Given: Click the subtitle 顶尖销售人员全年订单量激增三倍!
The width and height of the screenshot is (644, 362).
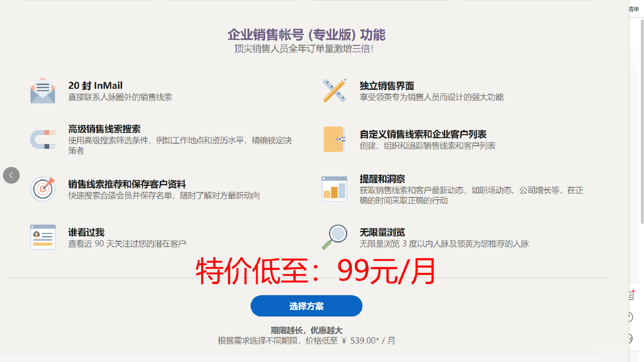Looking at the screenshot, I should pyautogui.click(x=304, y=49).
